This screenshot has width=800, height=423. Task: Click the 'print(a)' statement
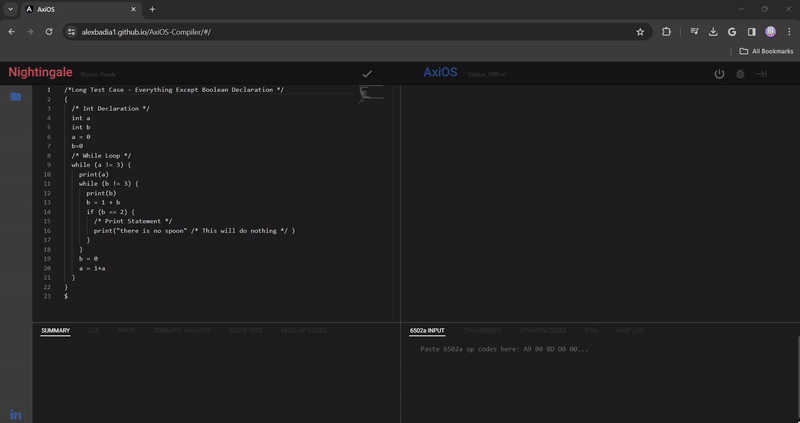tap(94, 175)
